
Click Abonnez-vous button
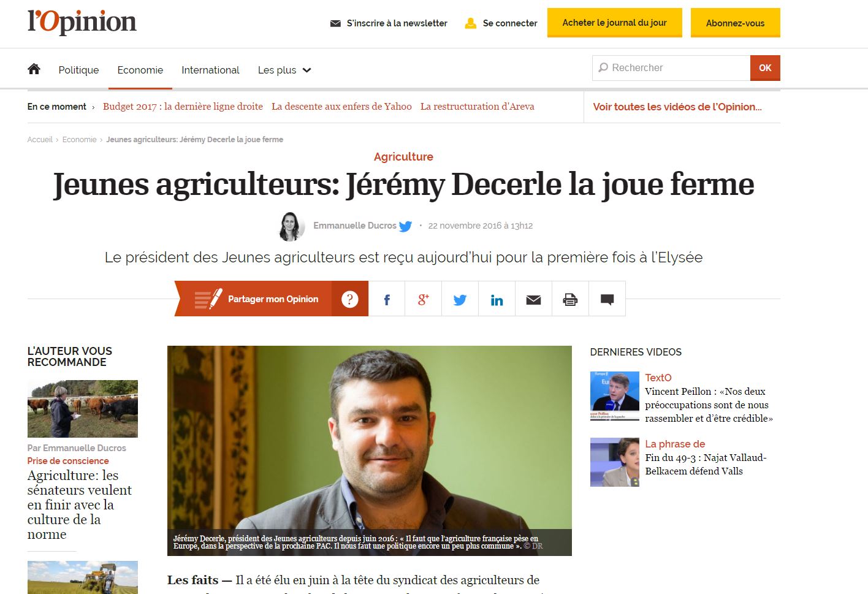(x=736, y=23)
